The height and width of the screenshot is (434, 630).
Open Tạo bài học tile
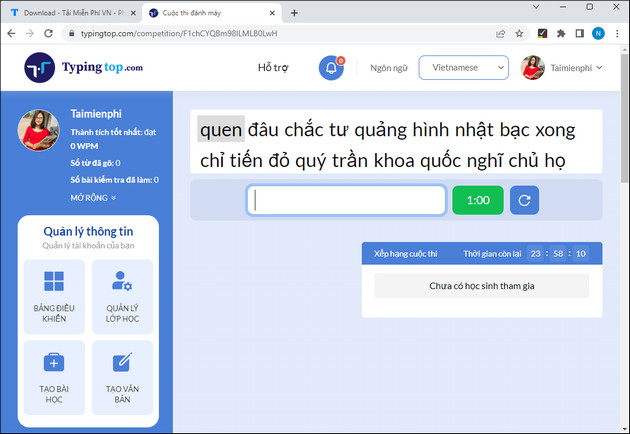54,377
